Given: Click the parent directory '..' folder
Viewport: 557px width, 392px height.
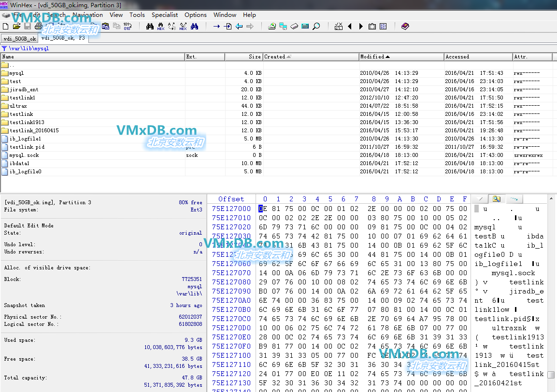Looking at the screenshot, I should [x=8, y=65].
